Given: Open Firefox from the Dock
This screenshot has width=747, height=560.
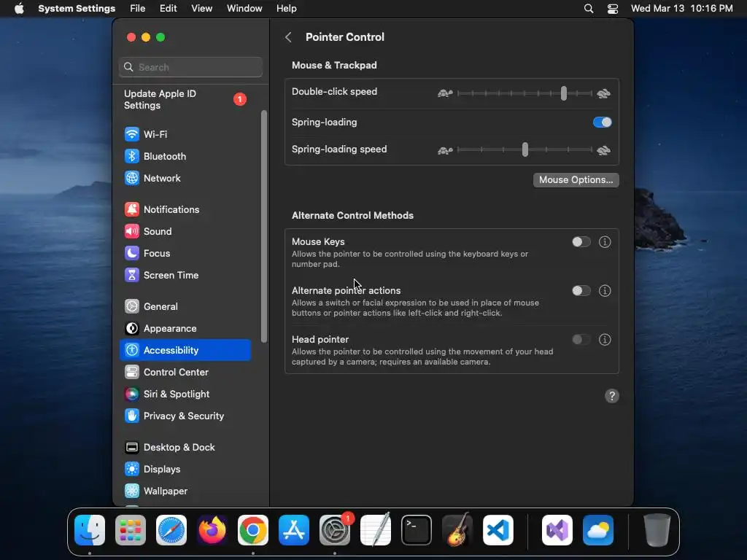Looking at the screenshot, I should pos(212,530).
